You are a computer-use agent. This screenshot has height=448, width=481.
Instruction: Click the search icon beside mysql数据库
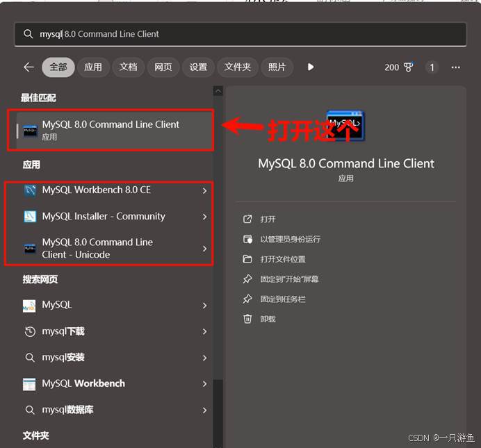click(30, 410)
